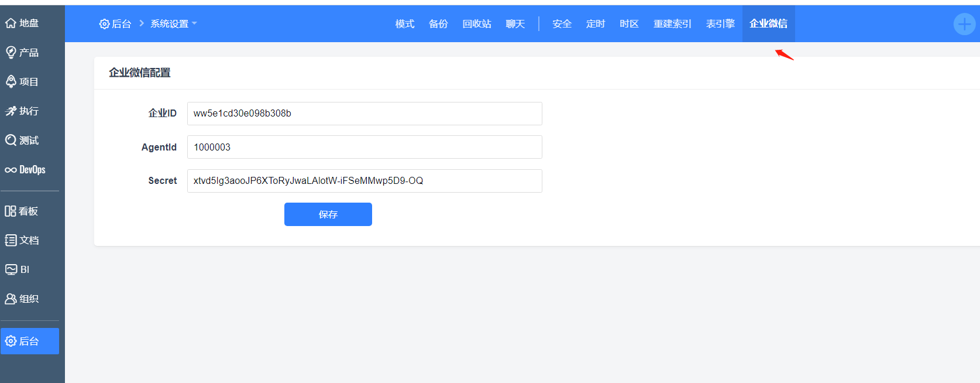Go to 产品 in the sidebar

pyautogui.click(x=22, y=53)
